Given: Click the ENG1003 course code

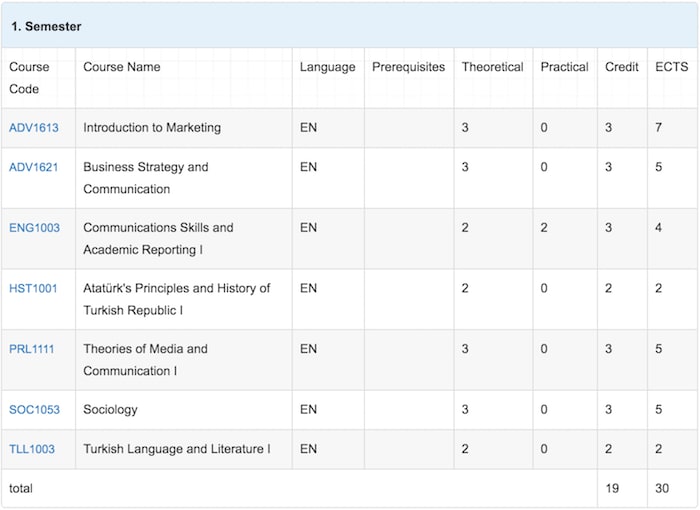Looking at the screenshot, I should [x=34, y=228].
